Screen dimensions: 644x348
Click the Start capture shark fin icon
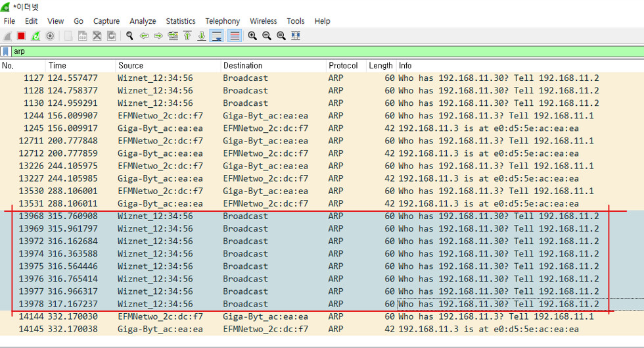(7, 36)
